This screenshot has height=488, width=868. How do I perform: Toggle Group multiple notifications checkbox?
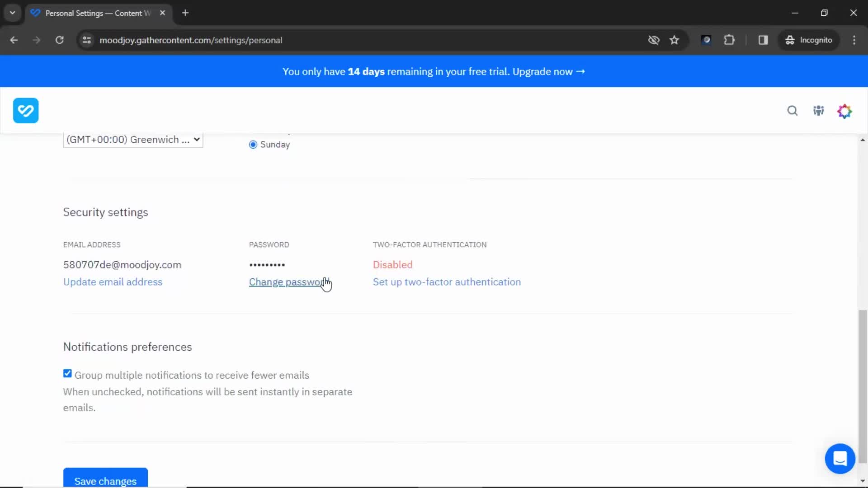67,374
